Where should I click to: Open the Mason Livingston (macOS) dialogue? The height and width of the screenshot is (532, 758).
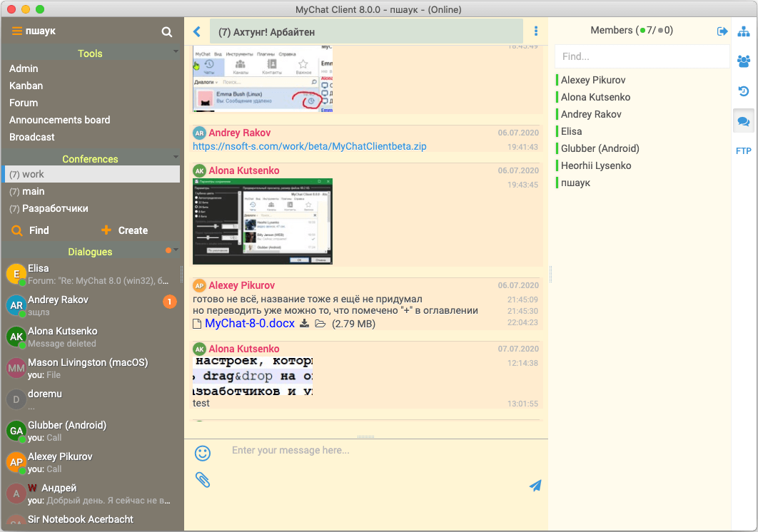92,368
